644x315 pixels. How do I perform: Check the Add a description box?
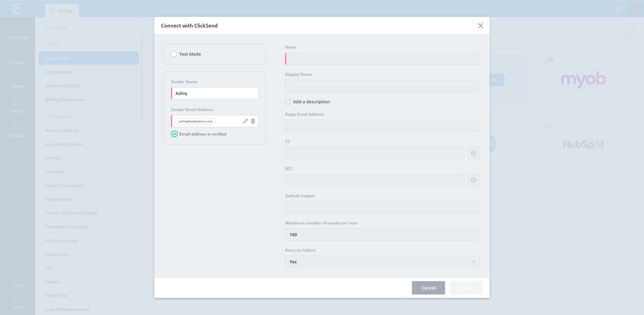[x=288, y=102]
